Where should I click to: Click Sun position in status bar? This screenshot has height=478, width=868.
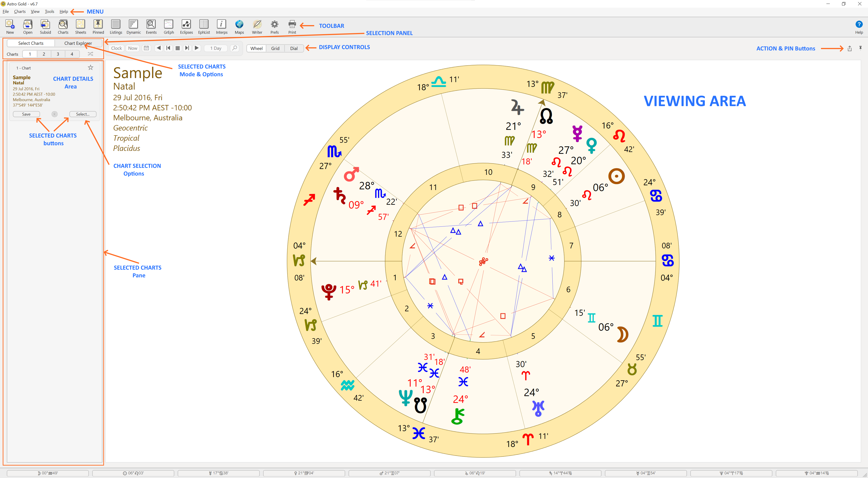(133, 473)
